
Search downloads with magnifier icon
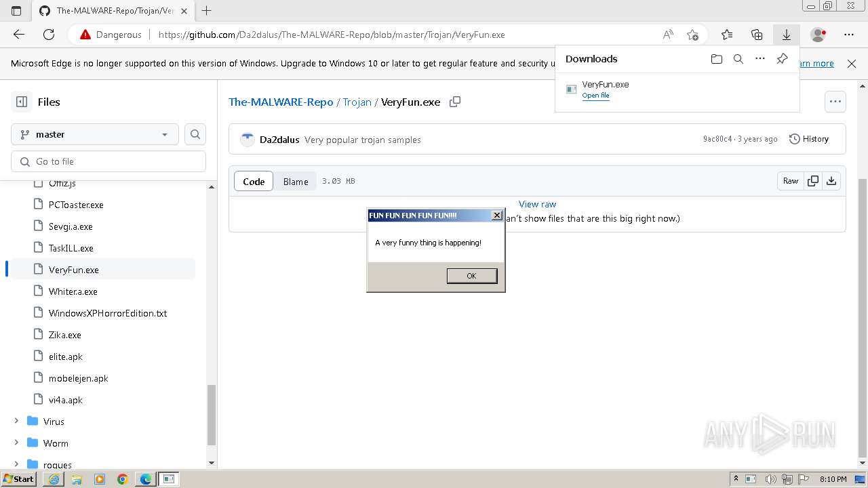coord(738,59)
